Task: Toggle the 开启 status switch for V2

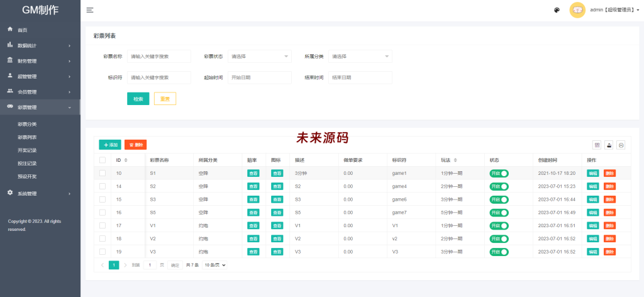Action: tap(499, 238)
